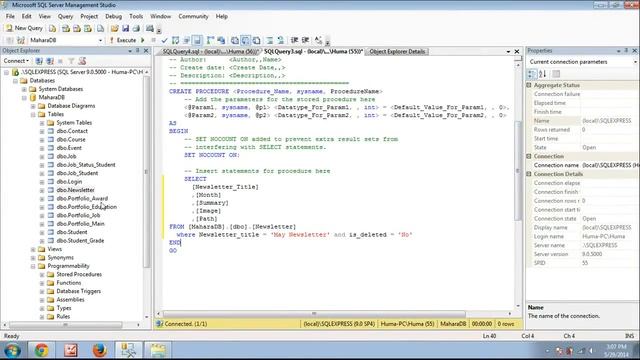Click the editor vertical scrollbar thumb
The width and height of the screenshot is (640, 360).
518,170
